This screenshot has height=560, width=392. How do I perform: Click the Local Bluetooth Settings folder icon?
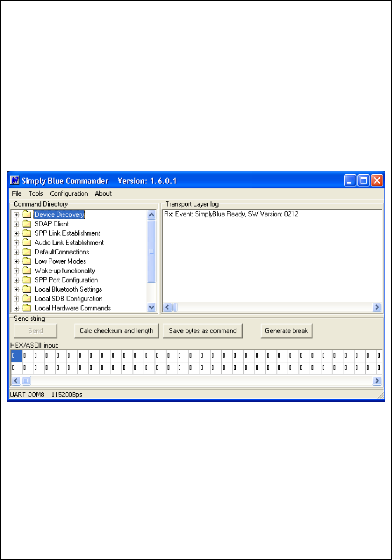click(x=27, y=289)
